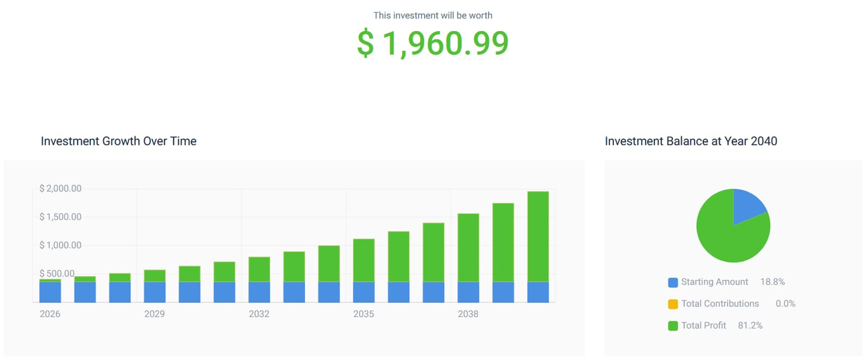
Task: Click the green slice of the pie chart
Action: [x=724, y=238]
